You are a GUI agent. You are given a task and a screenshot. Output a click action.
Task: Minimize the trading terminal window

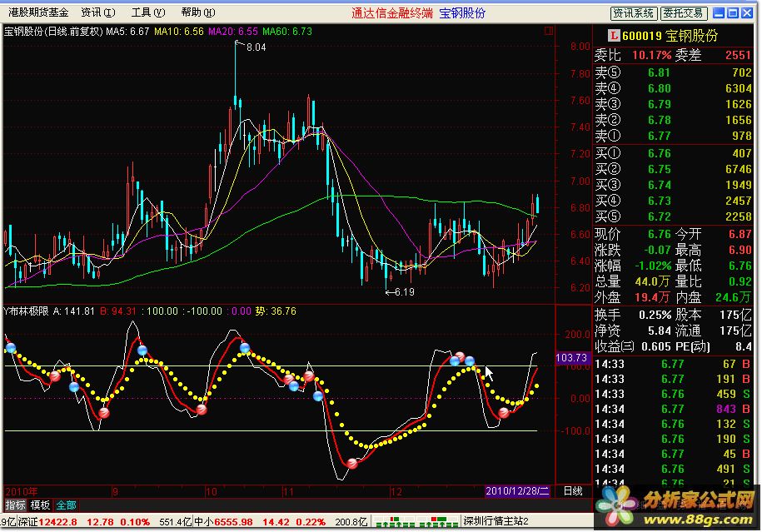pyautogui.click(x=718, y=13)
